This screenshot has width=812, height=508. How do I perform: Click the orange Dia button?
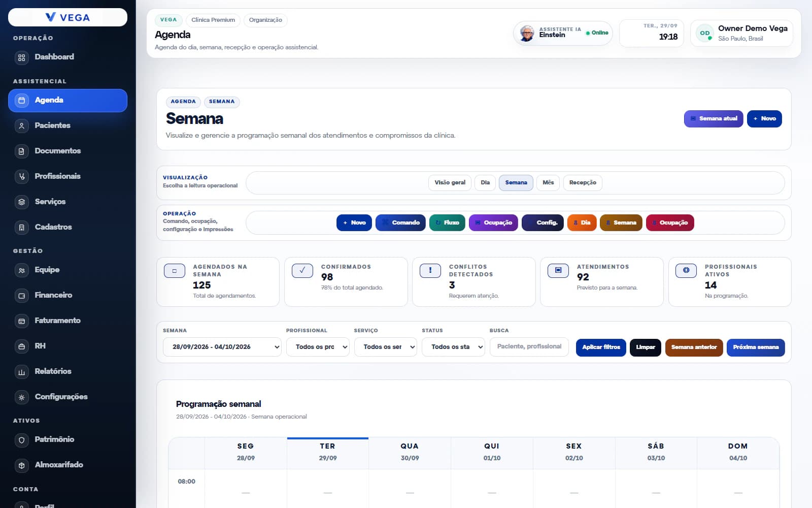pyautogui.click(x=582, y=223)
